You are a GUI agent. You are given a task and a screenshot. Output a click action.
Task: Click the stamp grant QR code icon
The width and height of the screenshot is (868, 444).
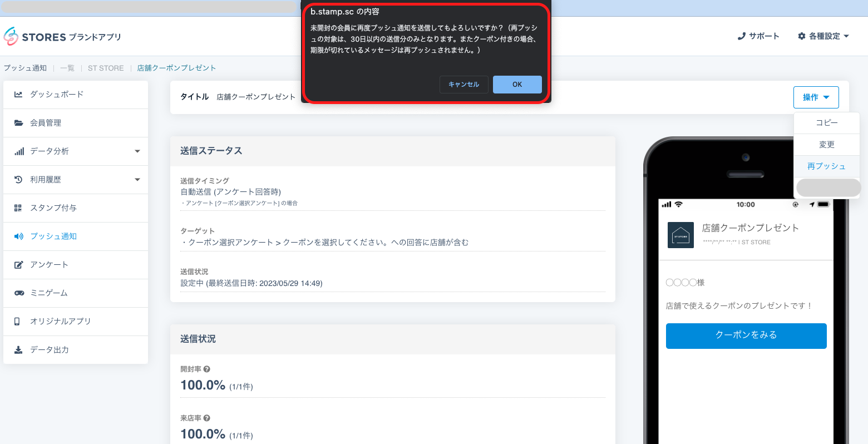pos(18,208)
